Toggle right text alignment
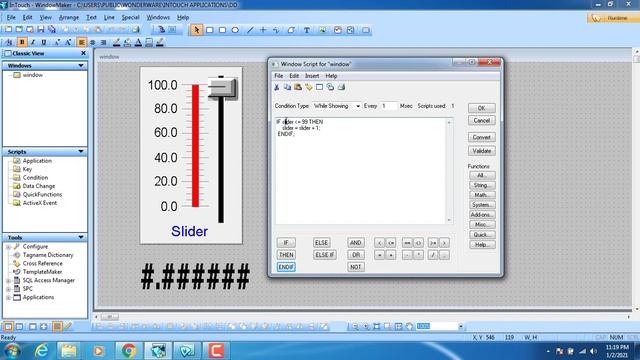 coord(103,42)
